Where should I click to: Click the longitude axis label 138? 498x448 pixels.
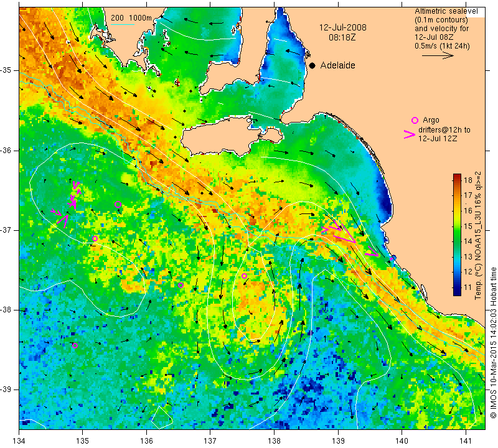[274, 441]
